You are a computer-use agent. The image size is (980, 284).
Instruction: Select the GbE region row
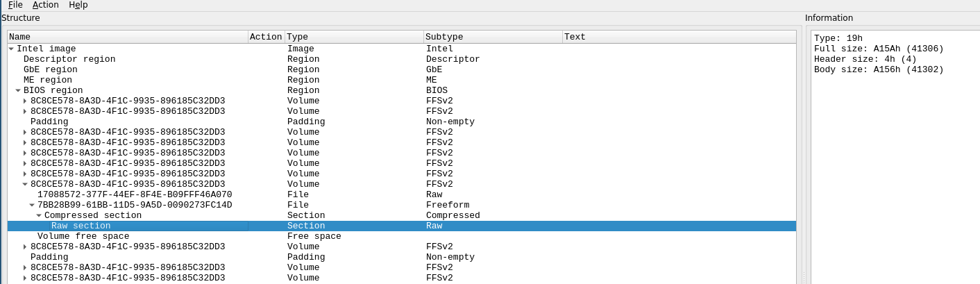click(x=402, y=69)
